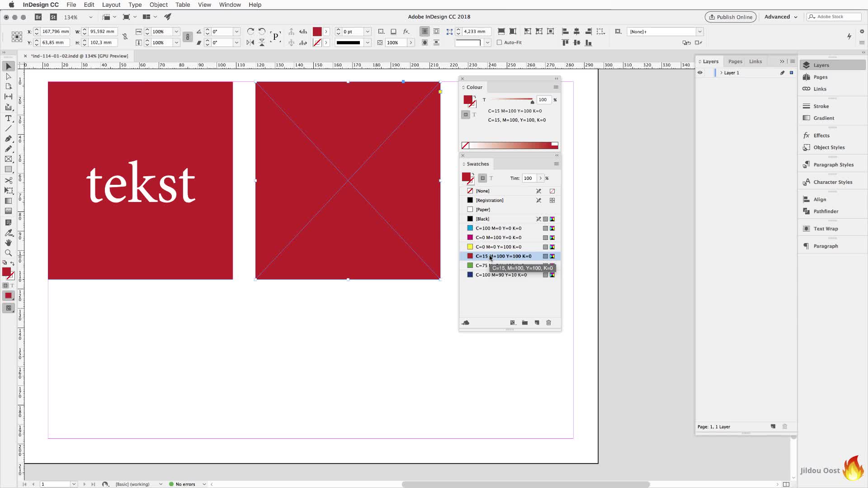868x488 pixels.
Task: Switch to the Links tab
Action: click(x=755, y=61)
